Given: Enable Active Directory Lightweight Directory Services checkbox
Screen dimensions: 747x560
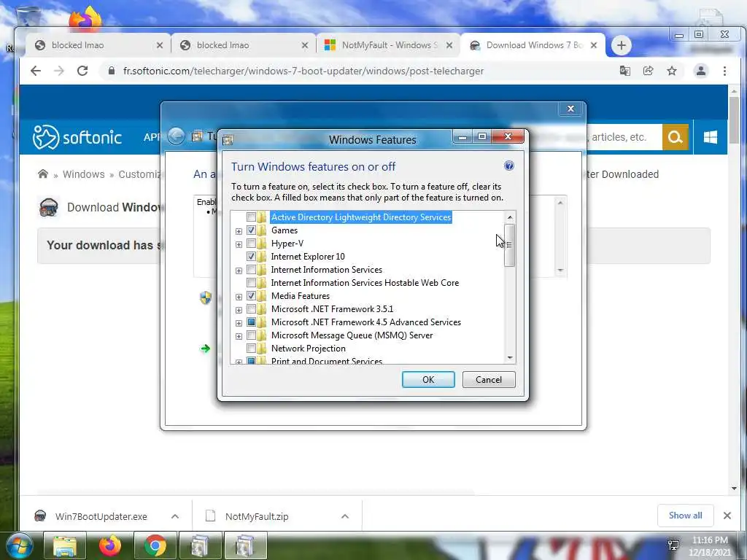Looking at the screenshot, I should [251, 217].
